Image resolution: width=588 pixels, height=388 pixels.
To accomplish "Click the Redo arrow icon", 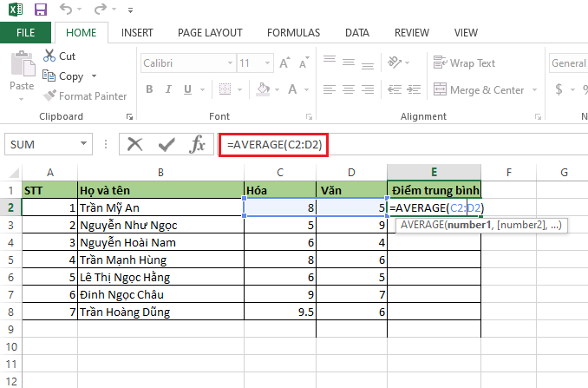I will 100,9.
